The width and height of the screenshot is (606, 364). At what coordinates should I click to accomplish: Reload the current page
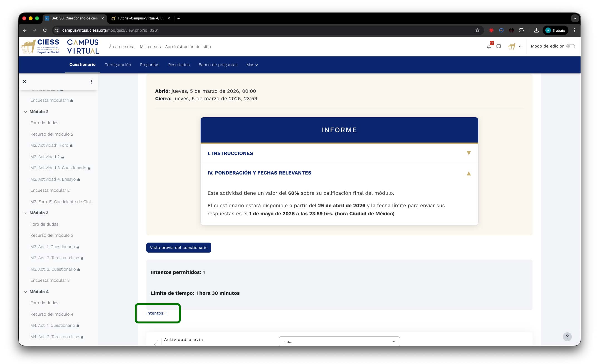tap(45, 30)
